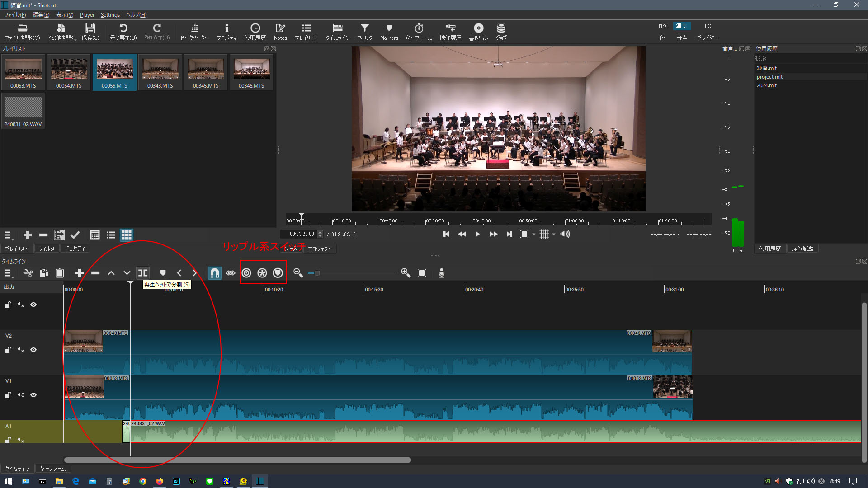Open the playlist hamburger menu
Image resolution: width=868 pixels, height=488 pixels.
point(8,235)
